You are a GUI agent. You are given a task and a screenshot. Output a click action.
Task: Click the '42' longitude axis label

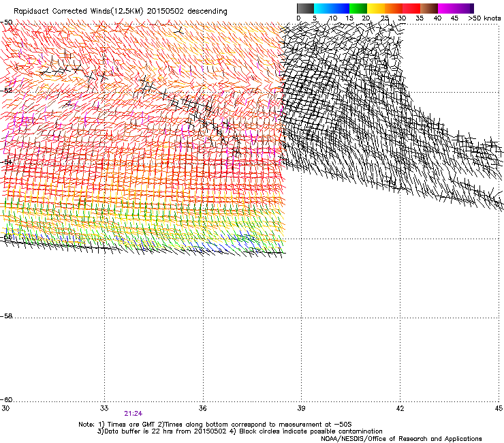click(400, 408)
